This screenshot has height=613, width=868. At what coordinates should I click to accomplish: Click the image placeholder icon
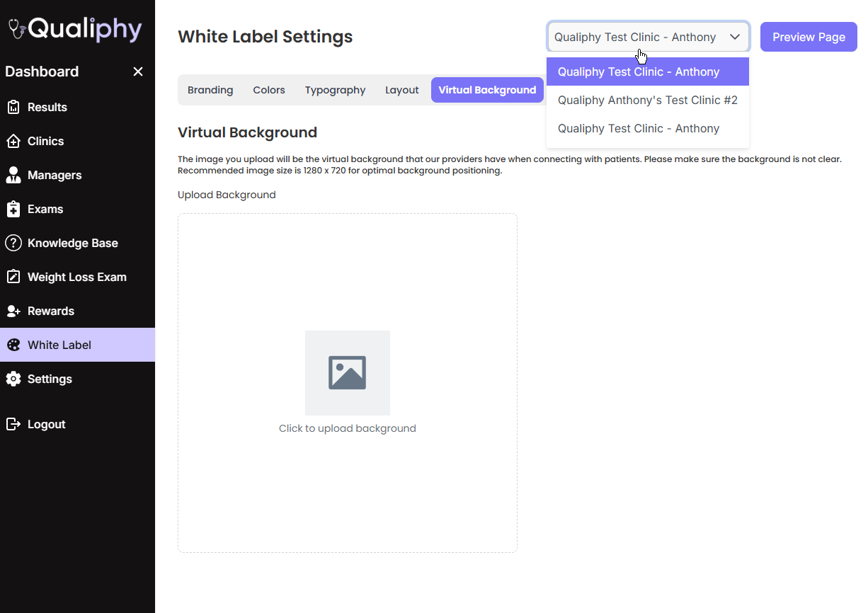tap(347, 372)
